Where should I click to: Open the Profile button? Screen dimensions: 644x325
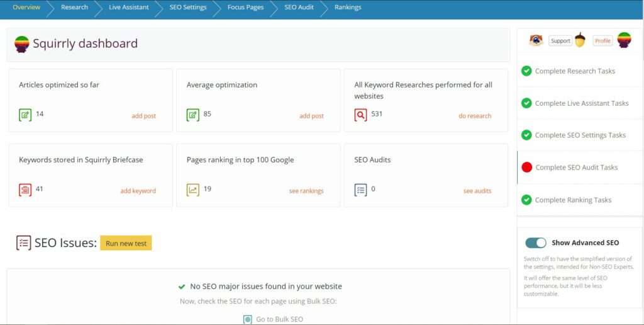(x=602, y=41)
